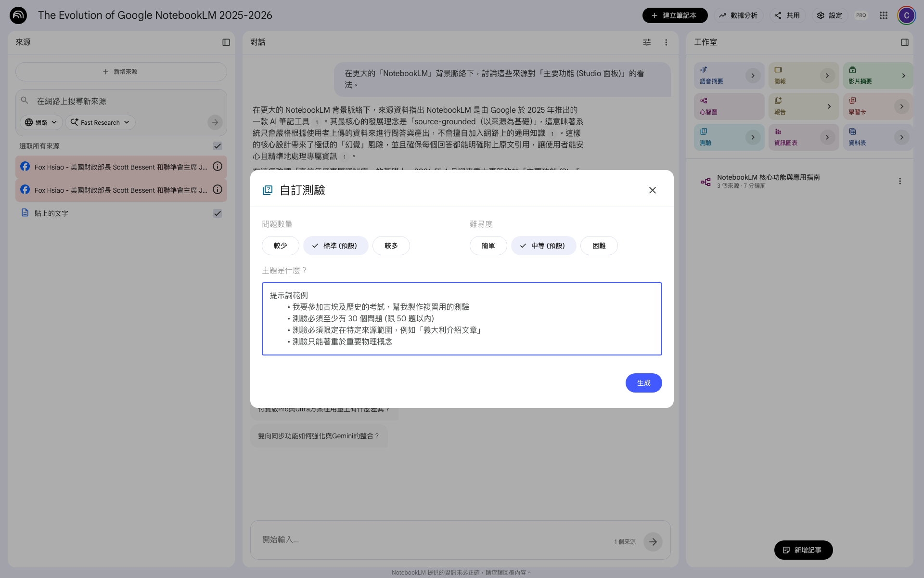The width and height of the screenshot is (924, 578).
Task: Click the 1 個來源 source count label
Action: click(x=625, y=542)
